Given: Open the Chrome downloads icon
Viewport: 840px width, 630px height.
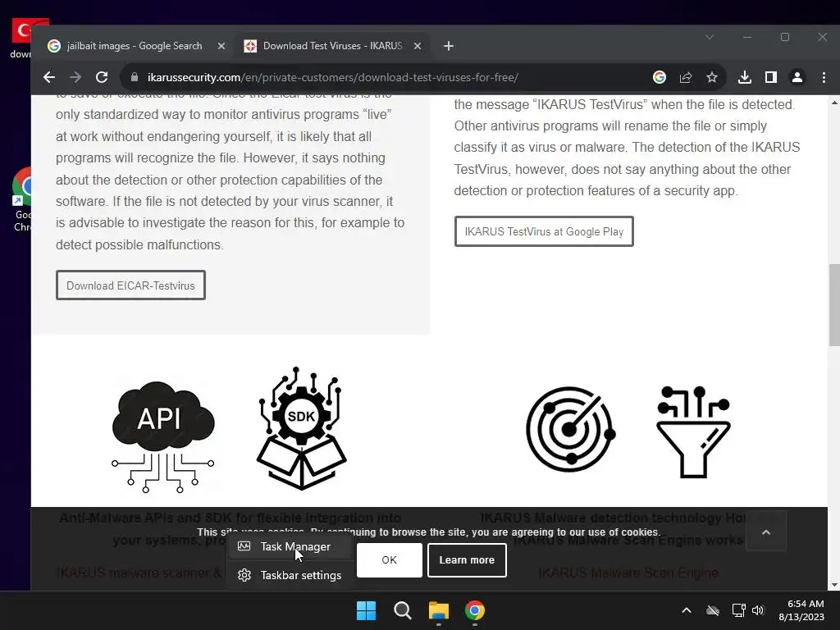Looking at the screenshot, I should pyautogui.click(x=745, y=77).
